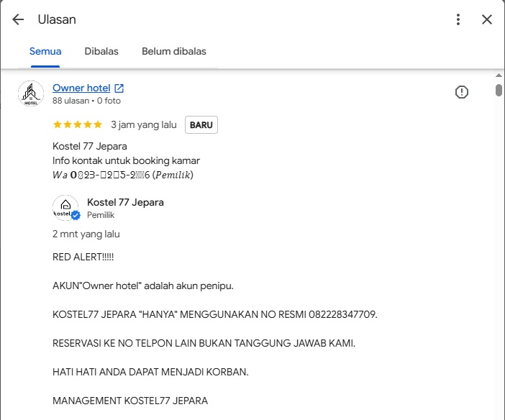This screenshot has height=420, width=505.
Task: Open the Belum dibalas tab
Action: point(174,51)
